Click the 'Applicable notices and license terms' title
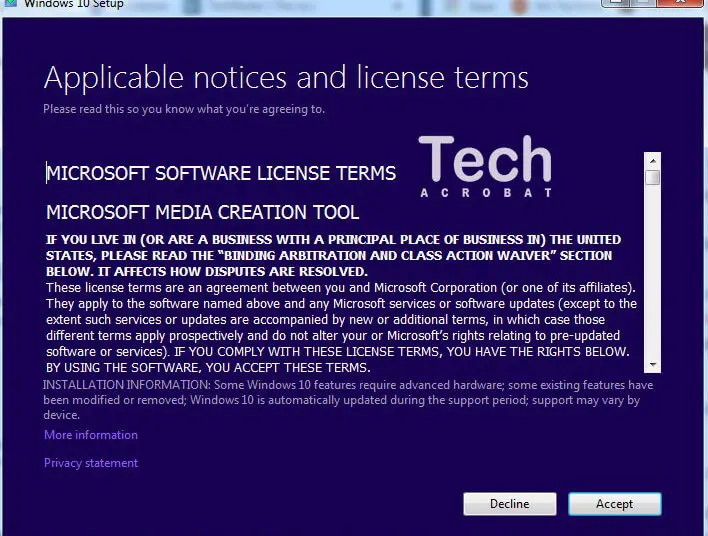This screenshot has height=536, width=708. 286,78
